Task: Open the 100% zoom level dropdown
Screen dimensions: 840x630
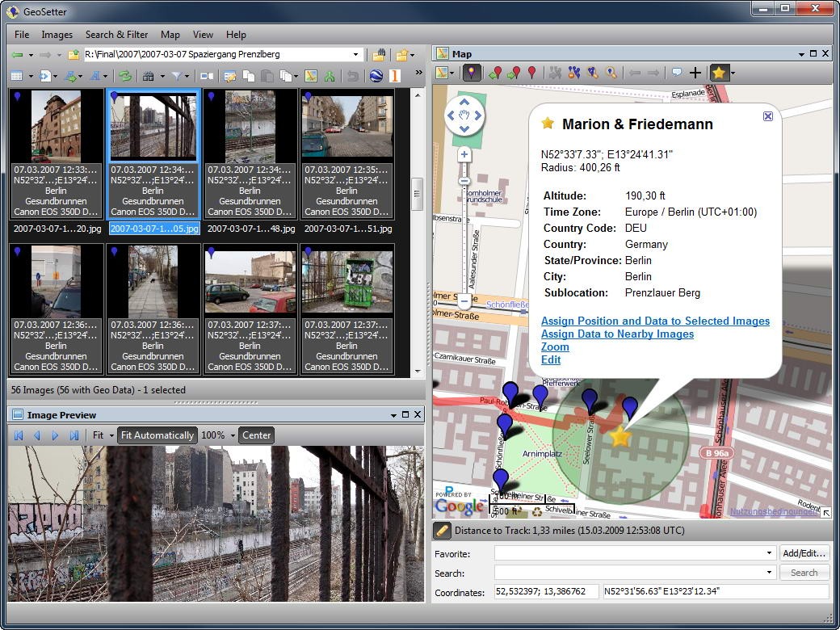Action: click(233, 435)
